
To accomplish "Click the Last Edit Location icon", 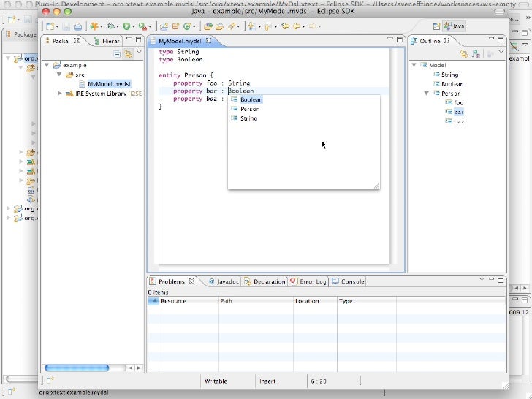I will [x=285, y=26].
